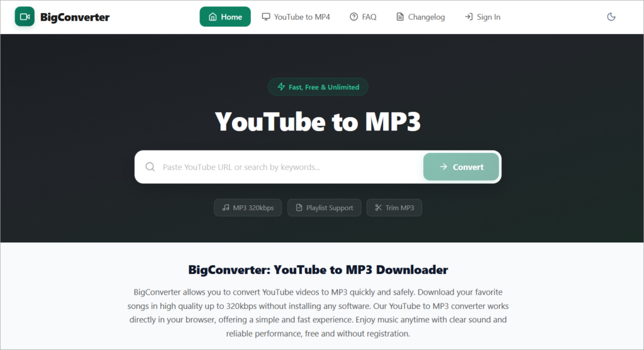The image size is (644, 350).
Task: Select the MP3 320kbps chip
Action: pos(248,208)
